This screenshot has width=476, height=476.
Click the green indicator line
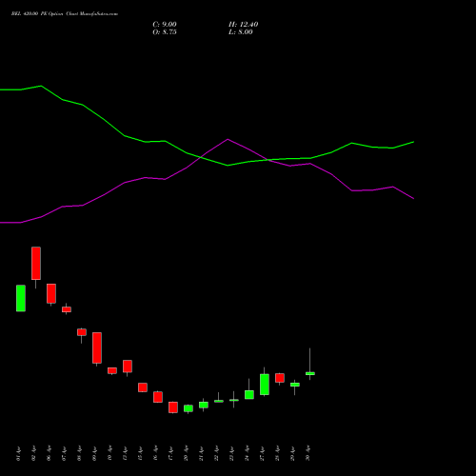coord(207,158)
